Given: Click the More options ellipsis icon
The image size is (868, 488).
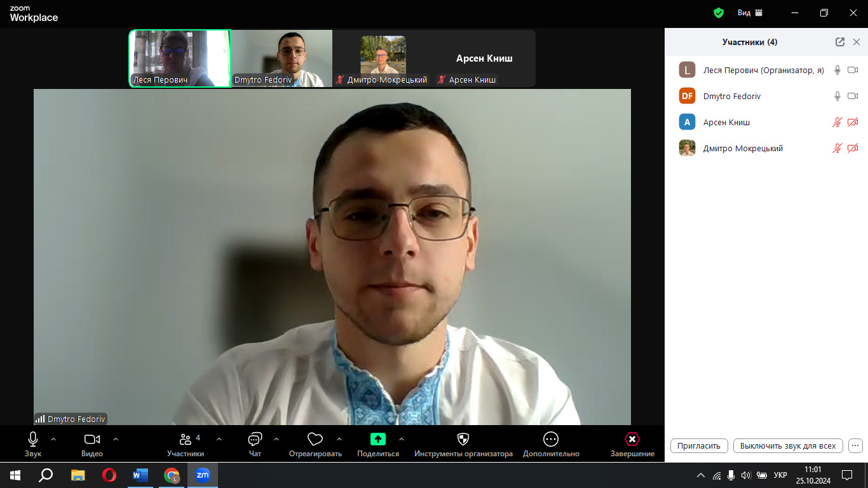Looking at the screenshot, I should click(551, 439).
